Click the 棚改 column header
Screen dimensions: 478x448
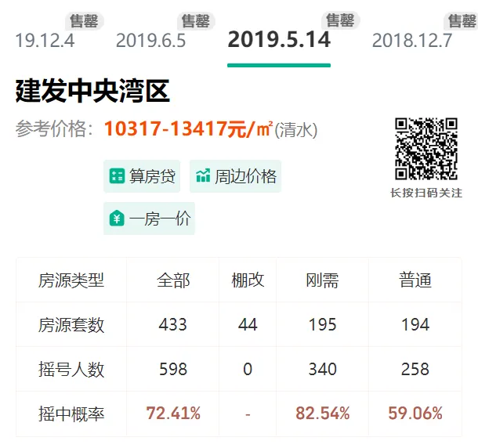(x=248, y=280)
